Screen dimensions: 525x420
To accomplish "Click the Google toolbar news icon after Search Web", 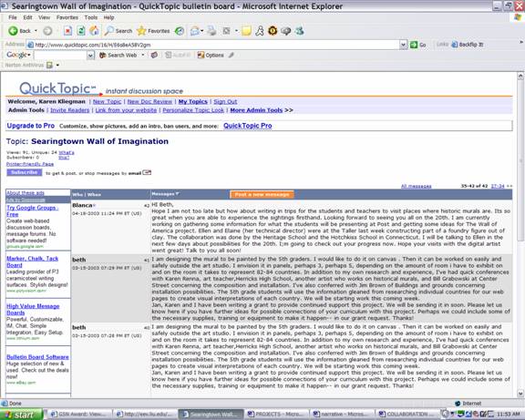I will tap(154, 56).
